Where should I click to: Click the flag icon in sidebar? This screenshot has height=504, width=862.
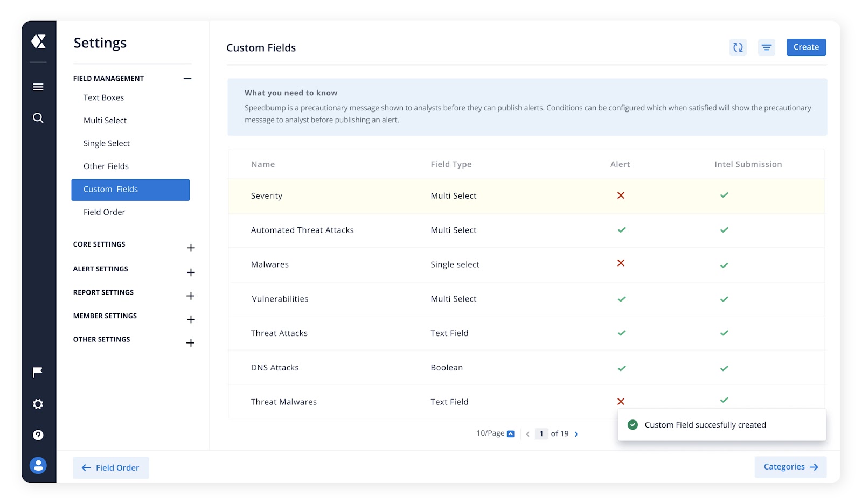tap(38, 372)
